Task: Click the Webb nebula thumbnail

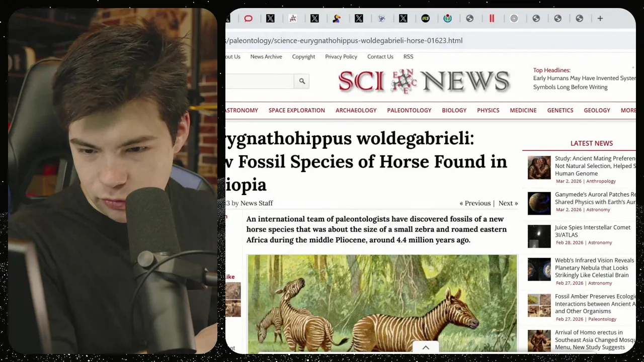Action: tap(539, 269)
